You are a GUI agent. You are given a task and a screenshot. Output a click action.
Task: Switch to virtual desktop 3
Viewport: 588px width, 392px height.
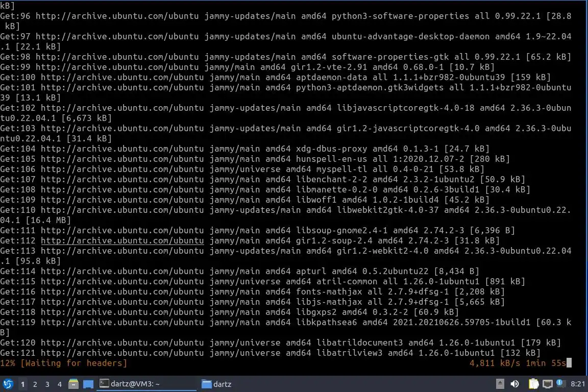pyautogui.click(x=47, y=384)
